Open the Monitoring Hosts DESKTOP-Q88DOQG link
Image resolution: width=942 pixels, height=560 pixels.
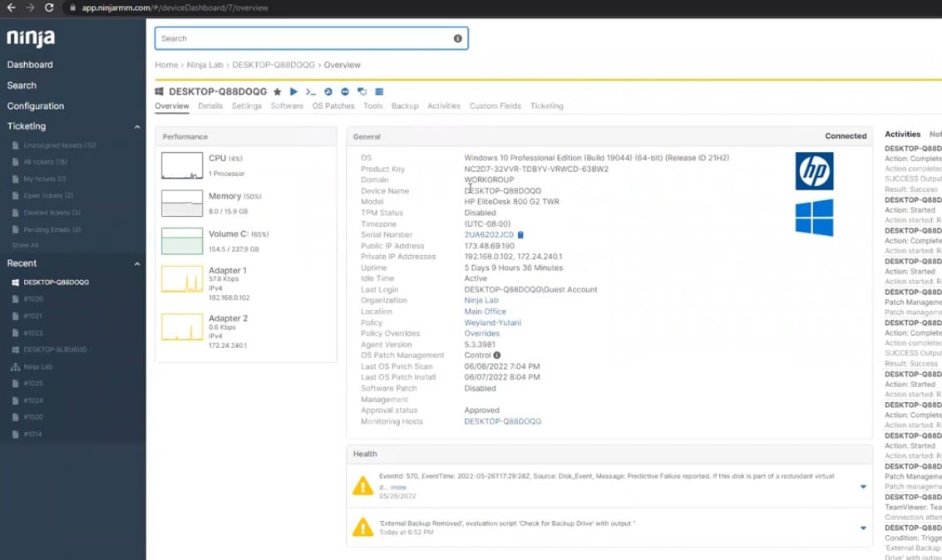tap(503, 421)
